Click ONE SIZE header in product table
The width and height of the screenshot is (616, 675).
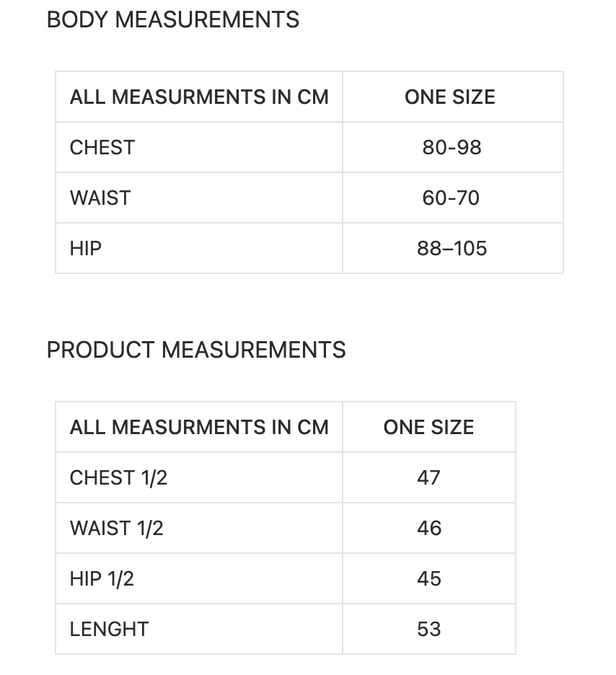pos(428,428)
